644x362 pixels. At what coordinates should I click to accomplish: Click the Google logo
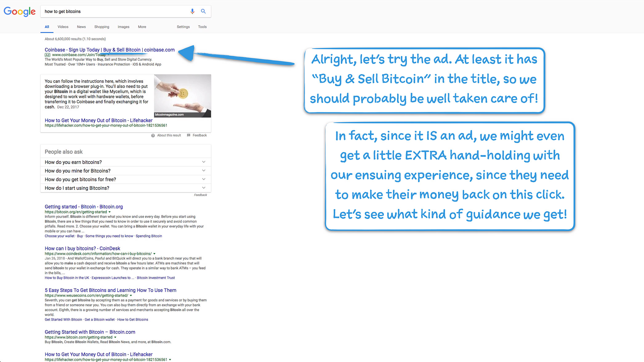(19, 12)
